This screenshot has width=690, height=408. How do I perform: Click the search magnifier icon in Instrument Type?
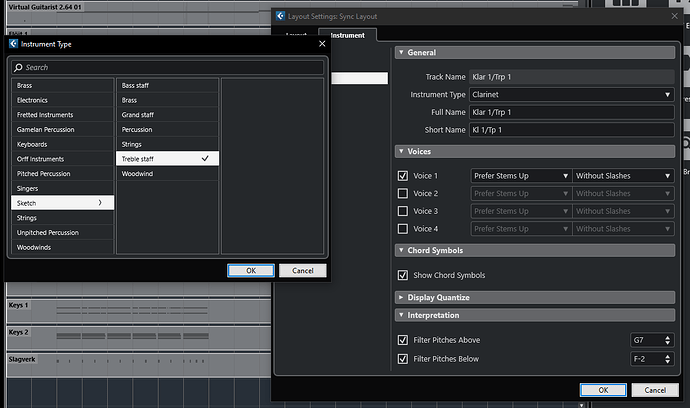tap(18, 68)
